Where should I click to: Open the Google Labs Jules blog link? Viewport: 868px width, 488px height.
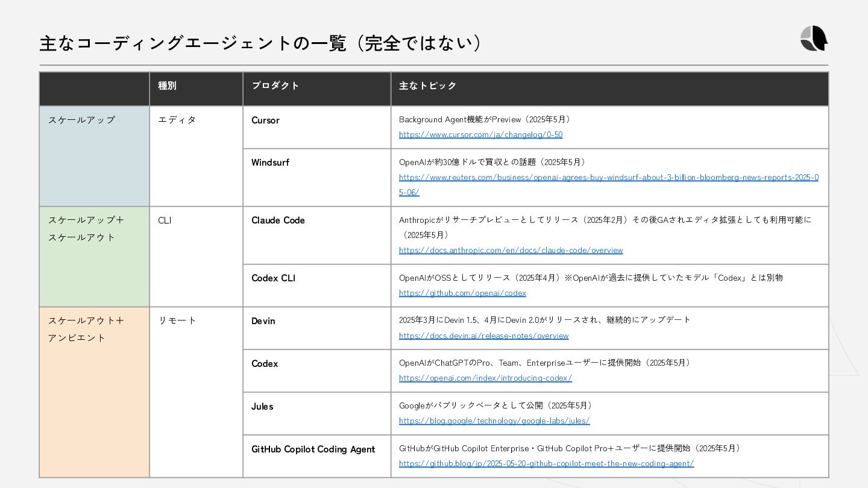pyautogui.click(x=494, y=421)
